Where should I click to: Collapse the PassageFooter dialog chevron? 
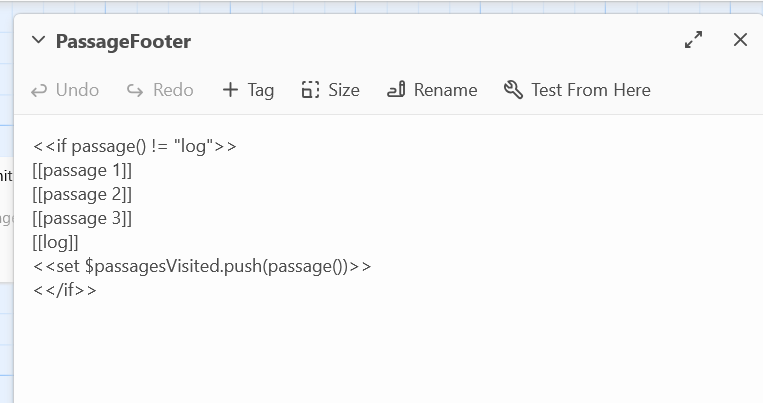[x=38, y=40]
